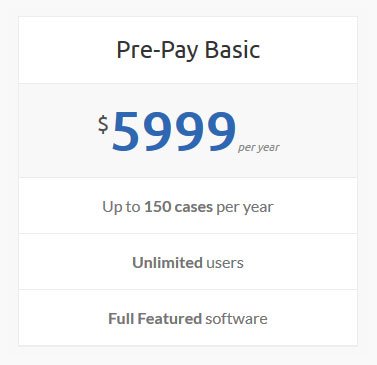Click the word Featured in the last row
Image resolution: width=377 pixels, height=365 pixels.
(x=170, y=319)
